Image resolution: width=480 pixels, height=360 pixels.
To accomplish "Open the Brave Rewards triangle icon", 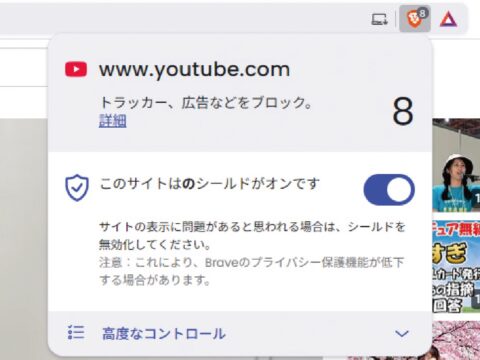I will [448, 19].
